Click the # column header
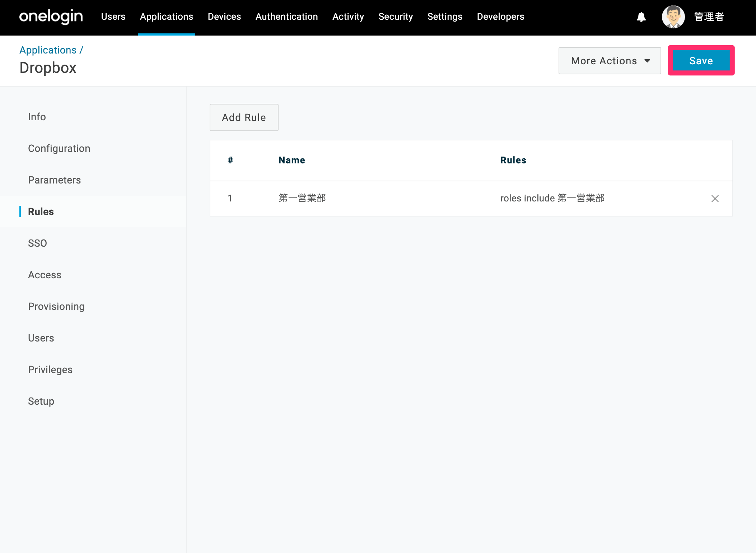The width and height of the screenshot is (756, 553). 230,160
